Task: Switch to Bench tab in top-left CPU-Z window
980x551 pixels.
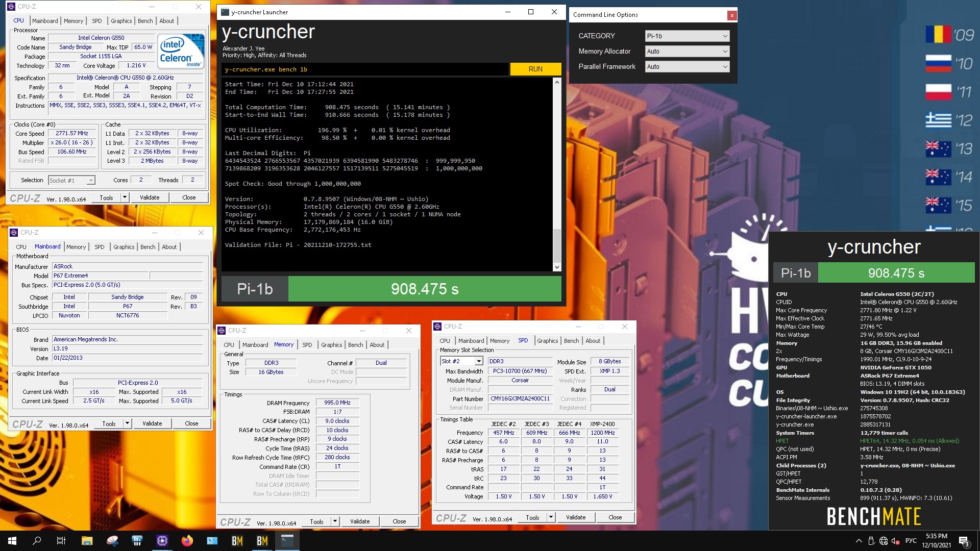Action: [x=145, y=21]
